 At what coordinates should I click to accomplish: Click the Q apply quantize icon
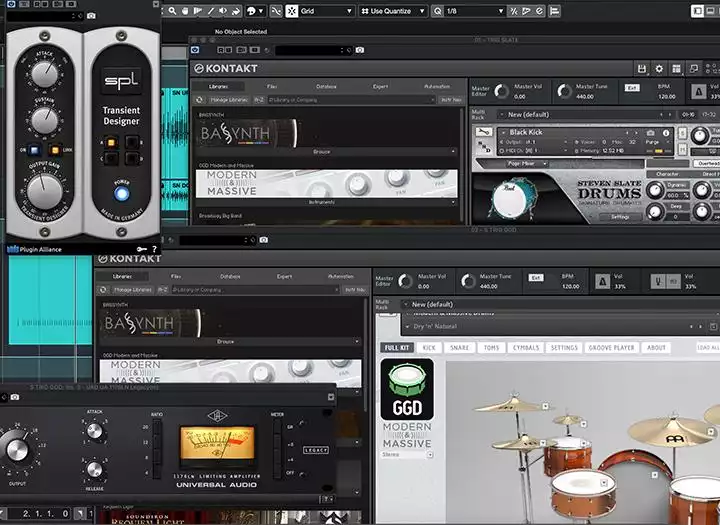pos(438,11)
